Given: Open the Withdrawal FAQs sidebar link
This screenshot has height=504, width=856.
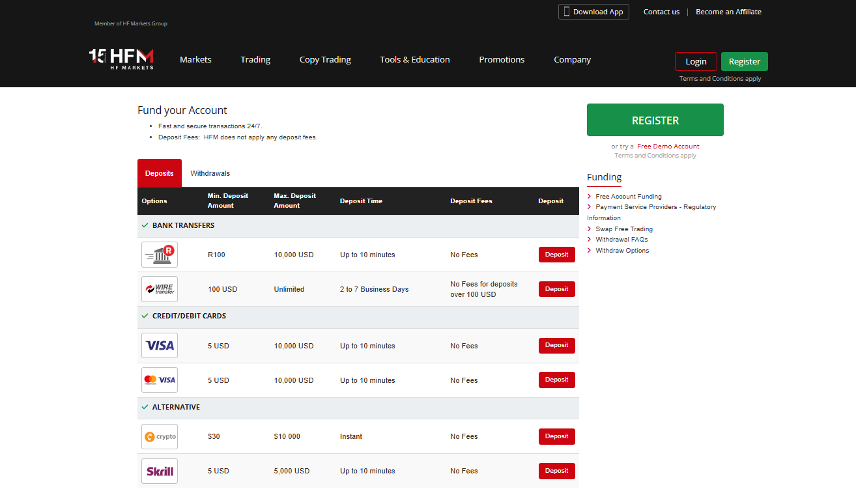Looking at the screenshot, I should 621,240.
